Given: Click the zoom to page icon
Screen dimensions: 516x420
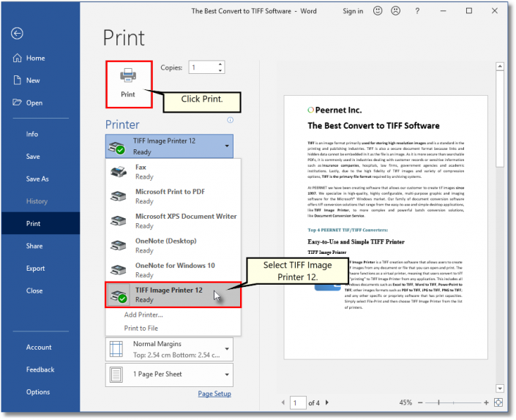Looking at the screenshot, I should coord(498,402).
